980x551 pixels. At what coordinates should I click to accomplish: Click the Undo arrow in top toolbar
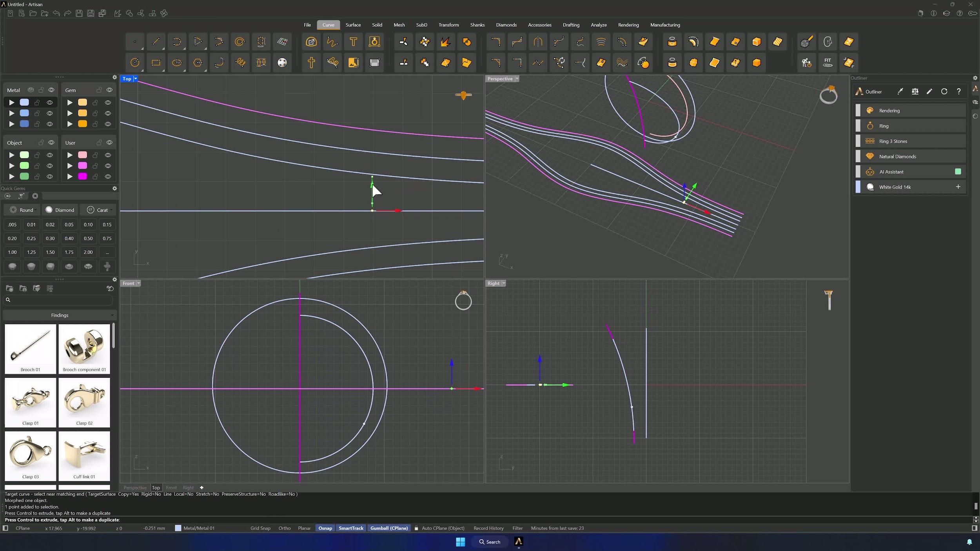point(56,13)
